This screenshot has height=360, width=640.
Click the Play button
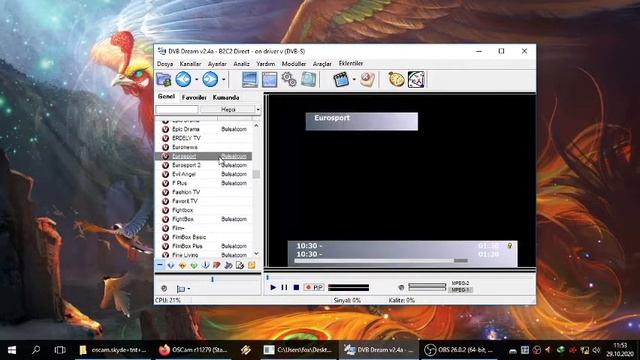(x=273, y=287)
